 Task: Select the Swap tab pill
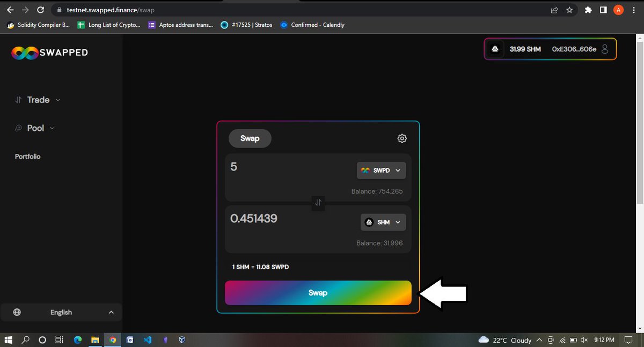250,138
